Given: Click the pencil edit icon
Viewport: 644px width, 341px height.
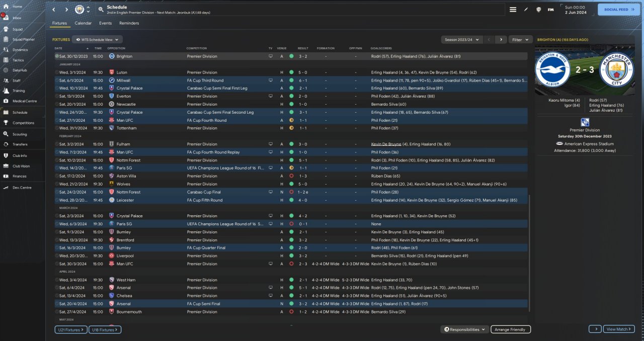Looking at the screenshot, I should [526, 10].
